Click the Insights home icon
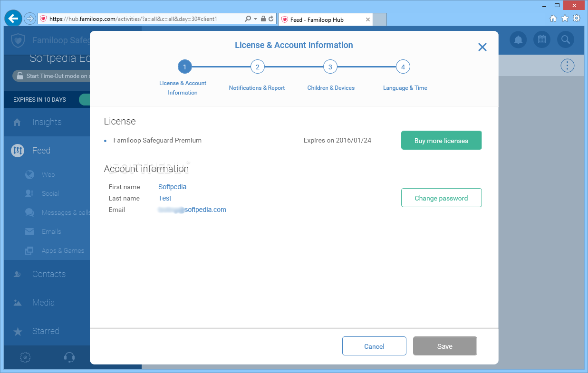Screen dimensions: 588x373 (x=18, y=122)
